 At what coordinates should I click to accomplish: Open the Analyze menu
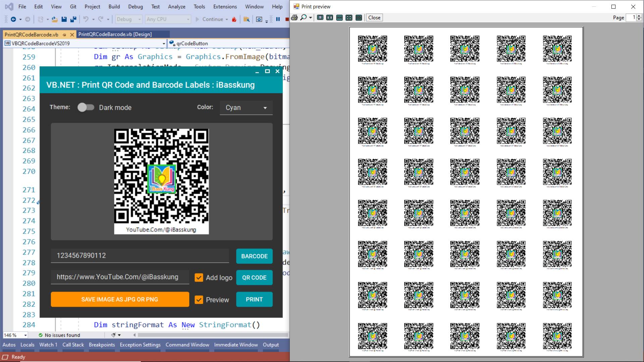tap(177, 6)
